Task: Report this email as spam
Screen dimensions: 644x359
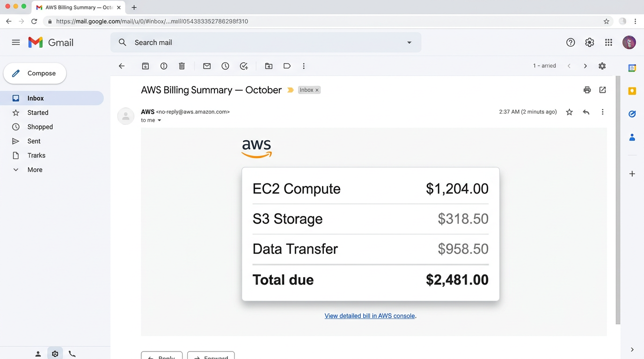Action: 164,66
